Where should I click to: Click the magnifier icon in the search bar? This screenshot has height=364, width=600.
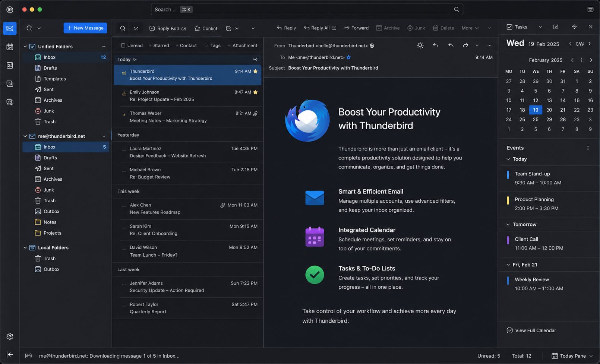pyautogui.click(x=457, y=9)
